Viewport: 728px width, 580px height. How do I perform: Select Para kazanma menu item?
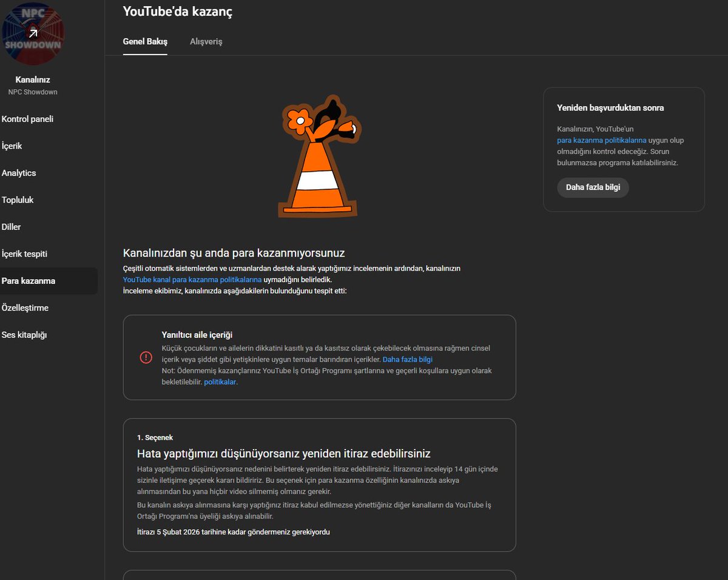pos(49,281)
